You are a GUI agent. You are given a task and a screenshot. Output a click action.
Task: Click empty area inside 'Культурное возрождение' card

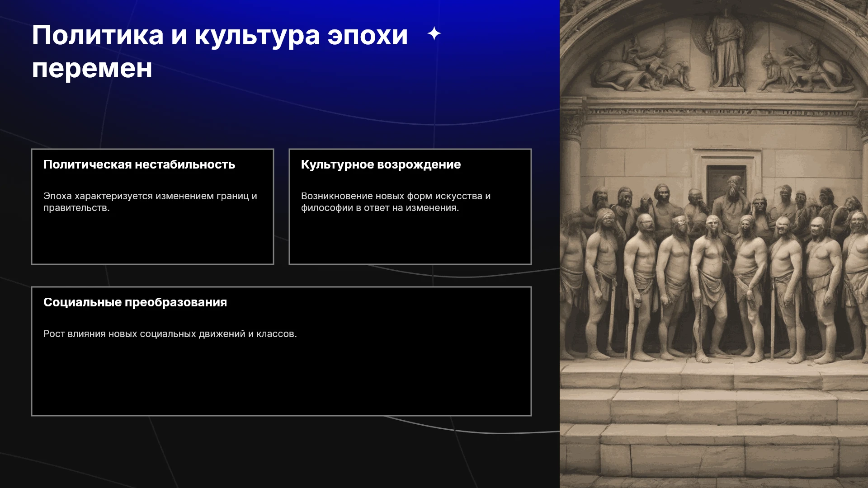coord(410,239)
